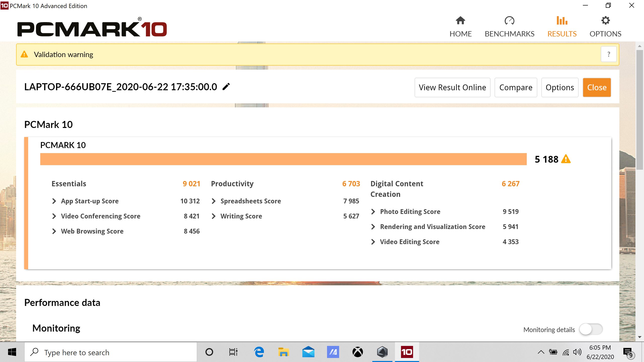The height and width of the screenshot is (362, 644).
Task: Click Digital Content Creation score 6 267
Action: point(510,184)
